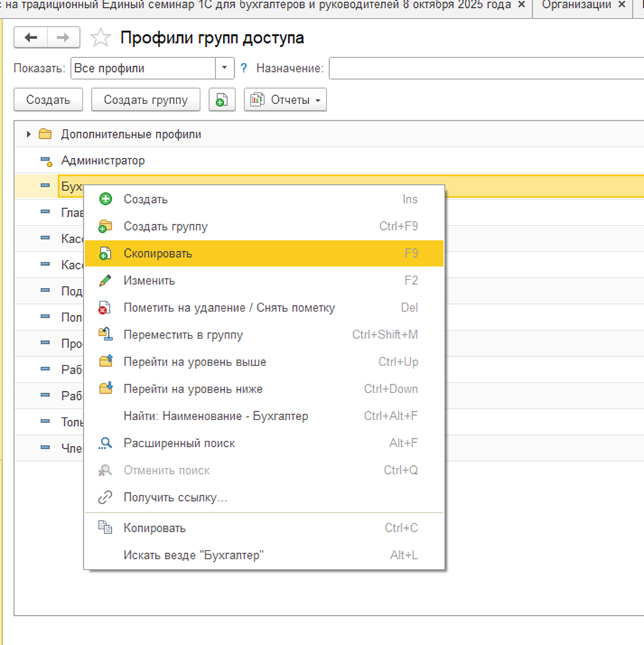Click the Все профили combo box field
This screenshot has height=645, width=644.
tap(143, 68)
